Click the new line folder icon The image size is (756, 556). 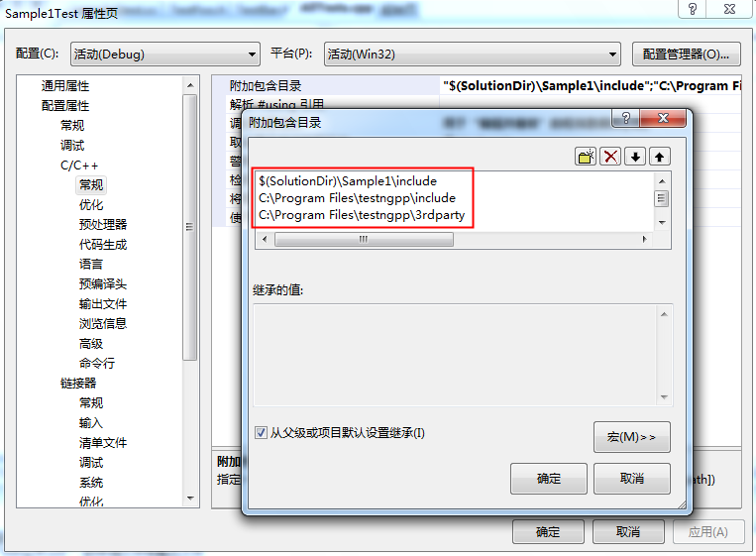586,157
